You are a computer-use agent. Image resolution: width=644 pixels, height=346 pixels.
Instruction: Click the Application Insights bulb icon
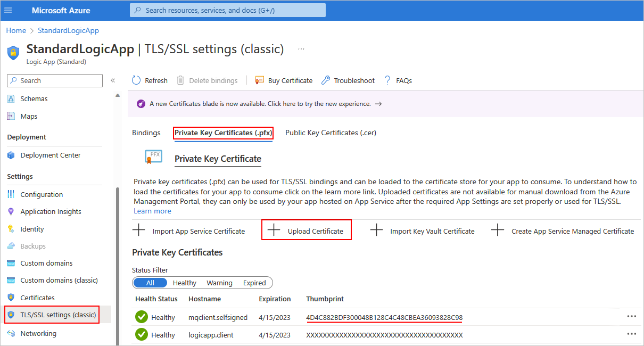point(11,211)
